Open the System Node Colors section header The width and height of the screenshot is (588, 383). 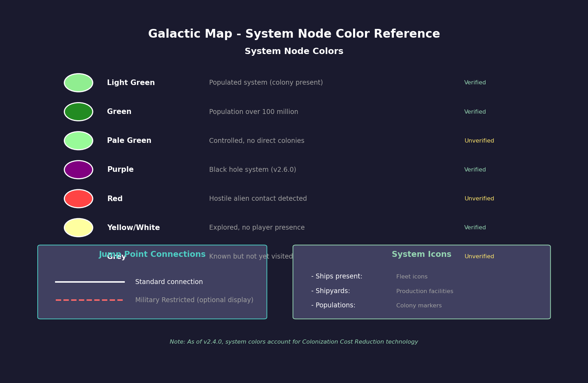294,51
